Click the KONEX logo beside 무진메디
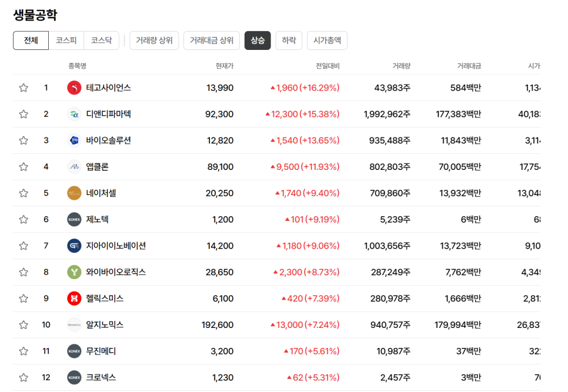Image resolution: width=568 pixels, height=392 pixels. point(74,351)
